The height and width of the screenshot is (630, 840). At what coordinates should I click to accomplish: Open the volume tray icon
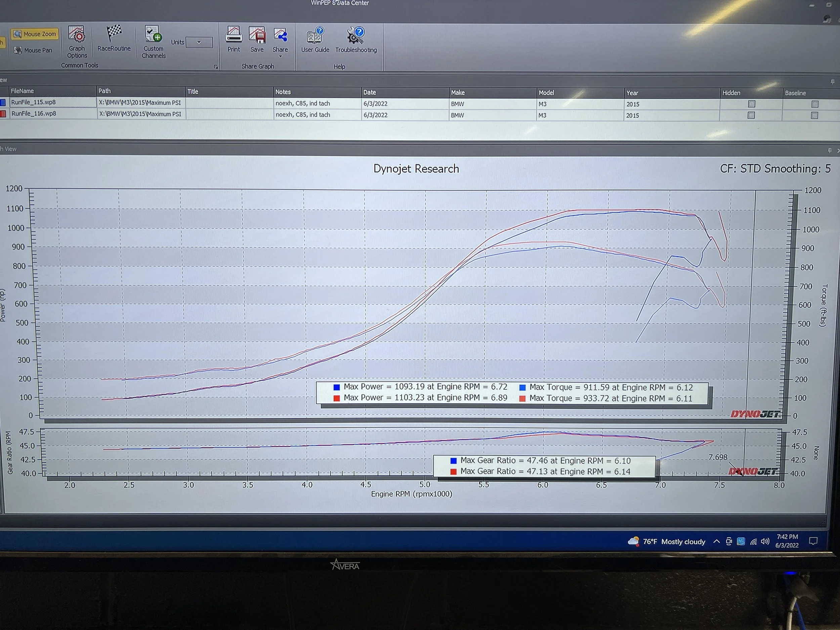[765, 542]
